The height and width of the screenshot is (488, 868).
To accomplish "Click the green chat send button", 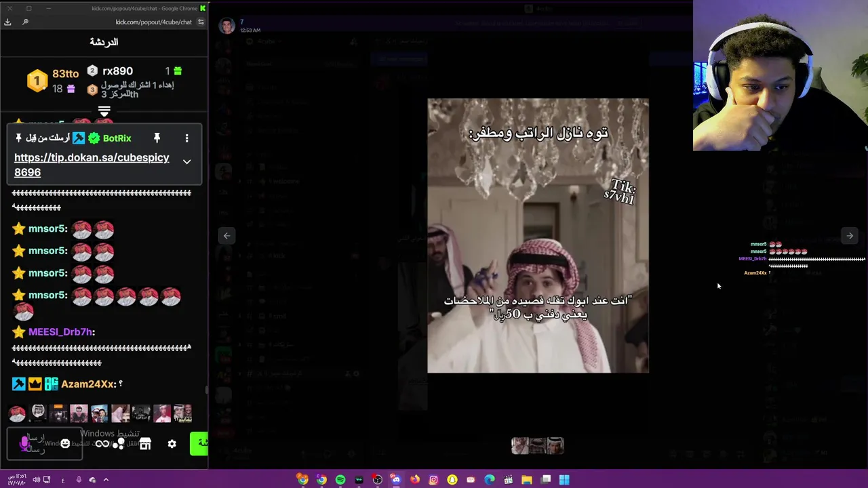I will point(199,443).
